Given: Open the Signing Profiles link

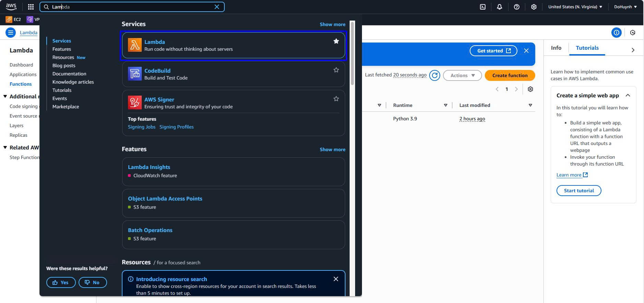Looking at the screenshot, I should coord(176,127).
